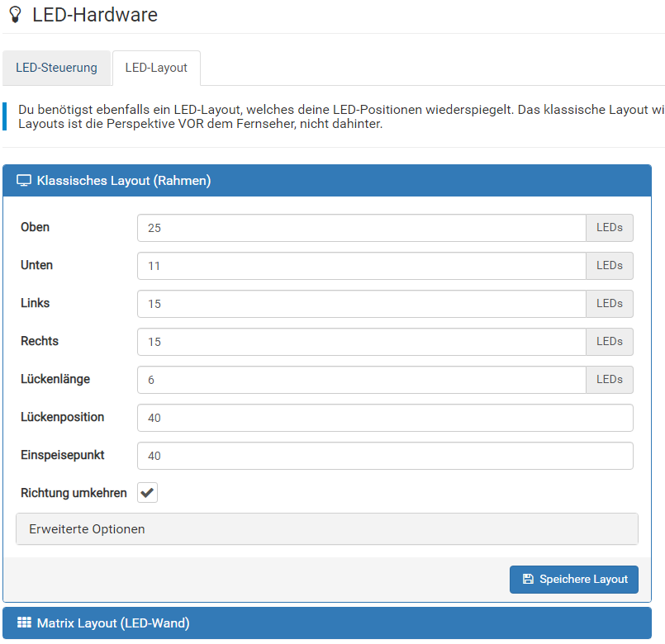Click the Richtung umkehren label text
This screenshot has height=644, width=665.
click(74, 493)
